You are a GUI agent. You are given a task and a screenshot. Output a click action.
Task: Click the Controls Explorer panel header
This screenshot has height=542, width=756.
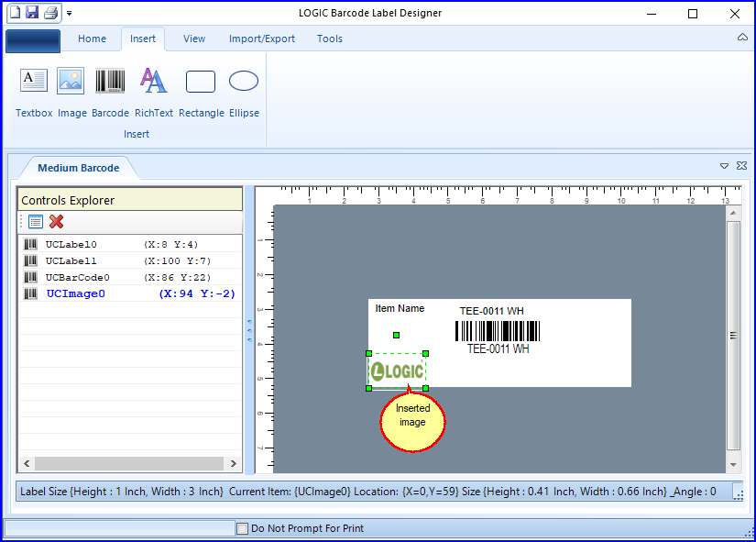(130, 200)
